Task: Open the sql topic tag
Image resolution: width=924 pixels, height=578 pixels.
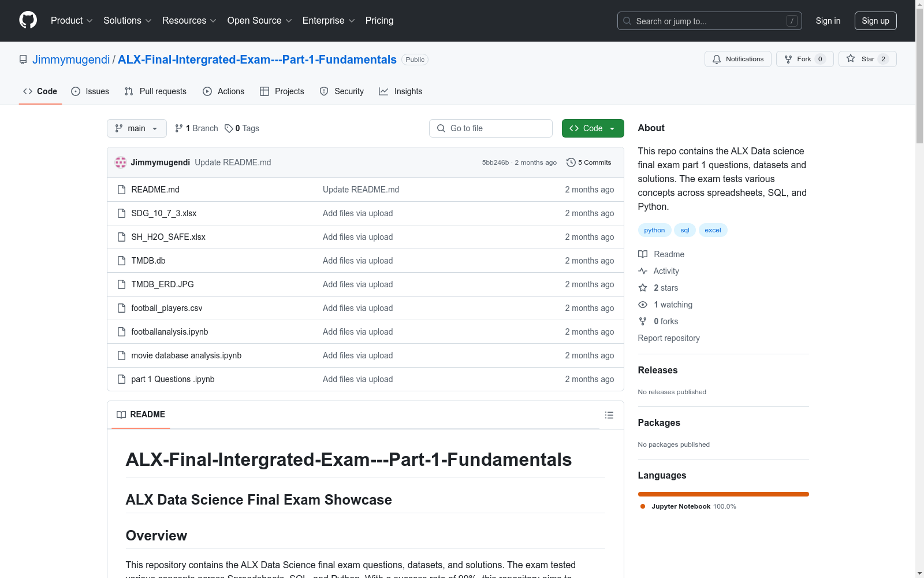Action: (x=685, y=230)
